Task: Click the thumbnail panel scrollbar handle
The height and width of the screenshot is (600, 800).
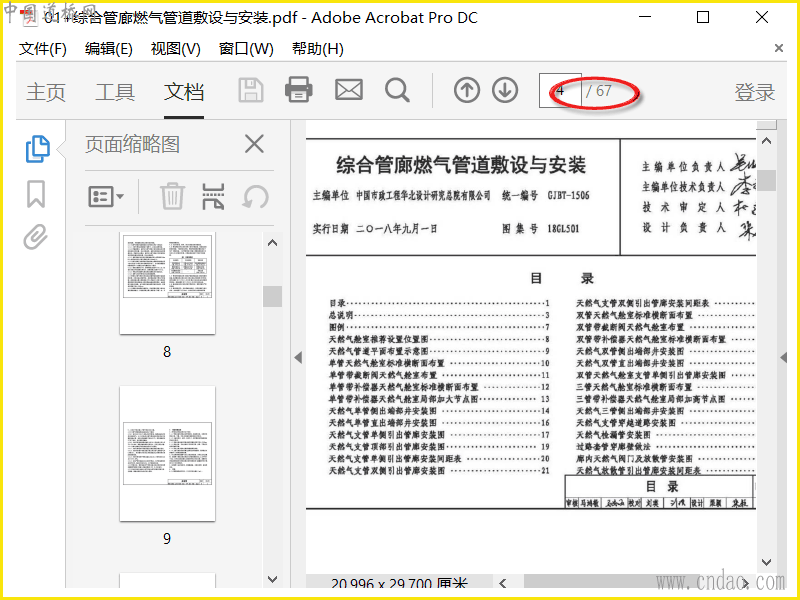Action: tap(272, 296)
